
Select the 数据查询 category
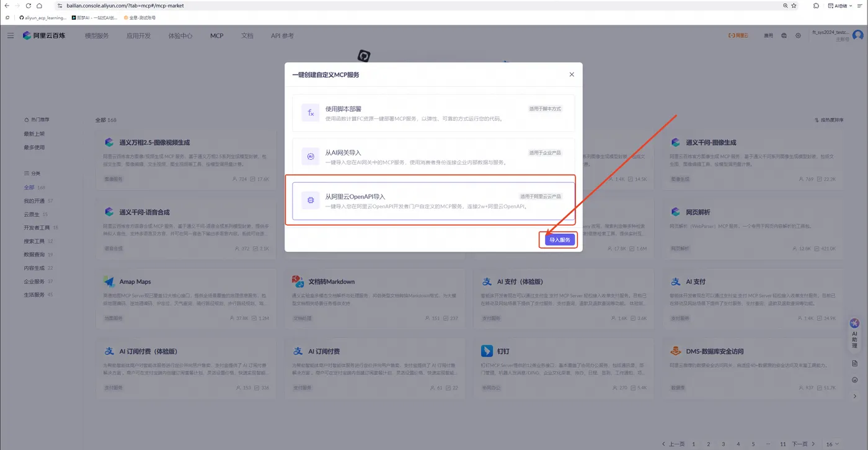[38, 255]
